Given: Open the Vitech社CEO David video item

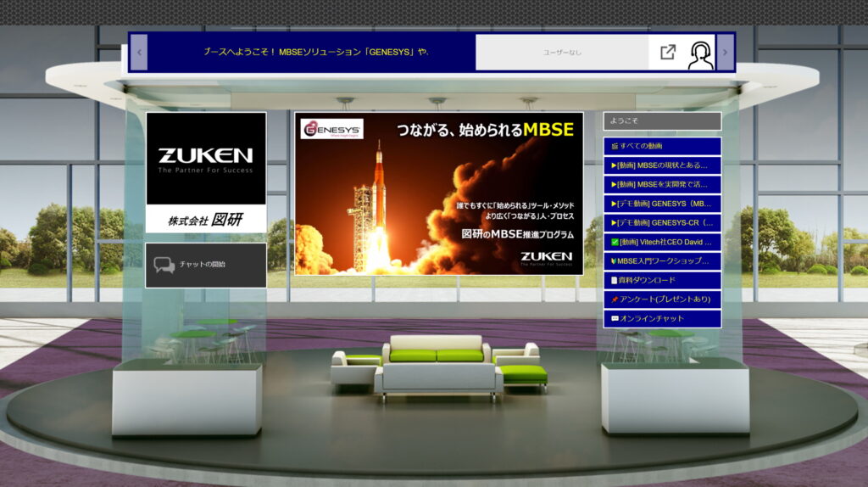Looking at the screenshot, I should click(x=662, y=242).
